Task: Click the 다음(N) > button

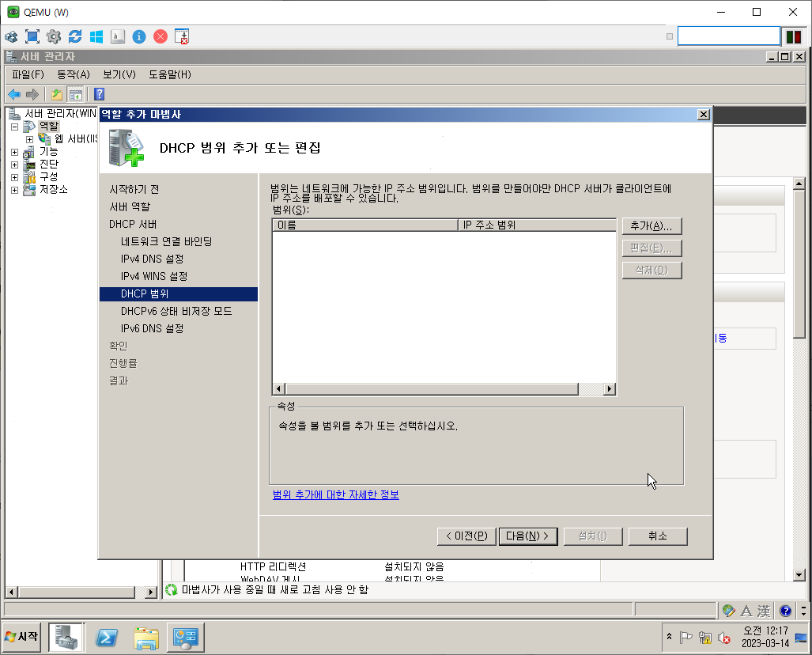Action: click(527, 536)
